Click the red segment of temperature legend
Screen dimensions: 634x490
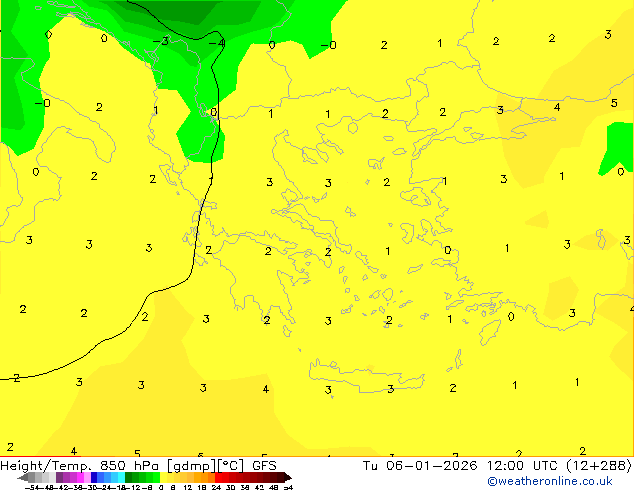click(x=230, y=477)
